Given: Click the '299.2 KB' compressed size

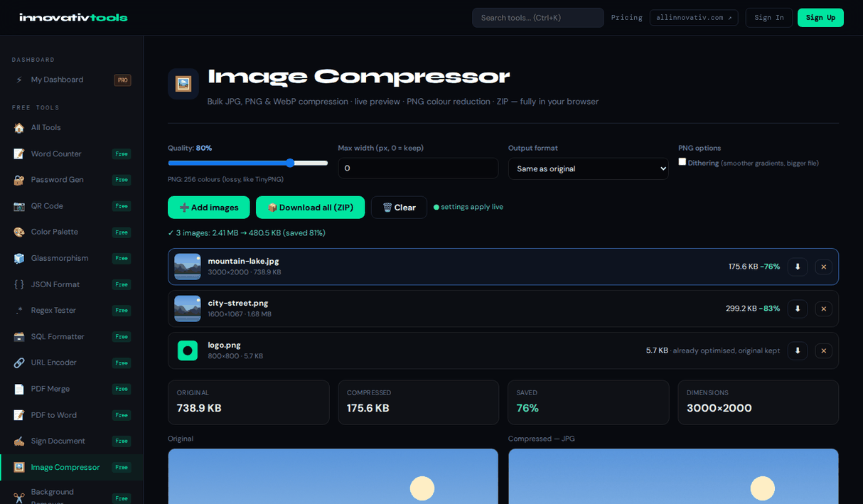Looking at the screenshot, I should coord(741,309).
